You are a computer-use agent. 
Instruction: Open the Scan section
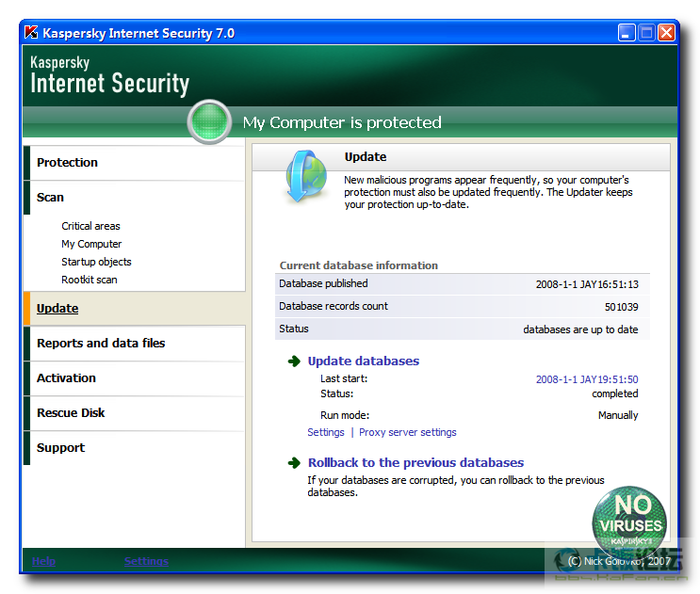[50, 197]
